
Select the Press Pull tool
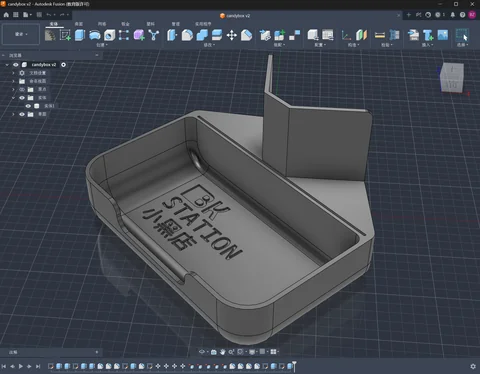(x=172, y=35)
